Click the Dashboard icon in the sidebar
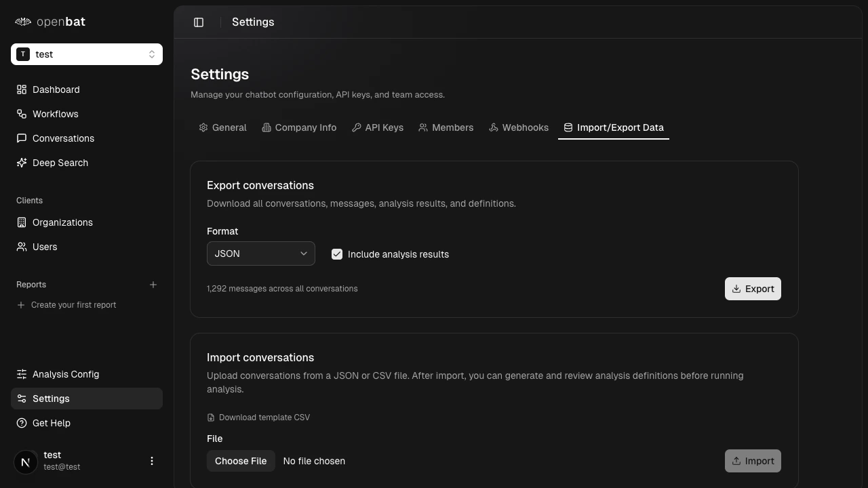 (21, 89)
